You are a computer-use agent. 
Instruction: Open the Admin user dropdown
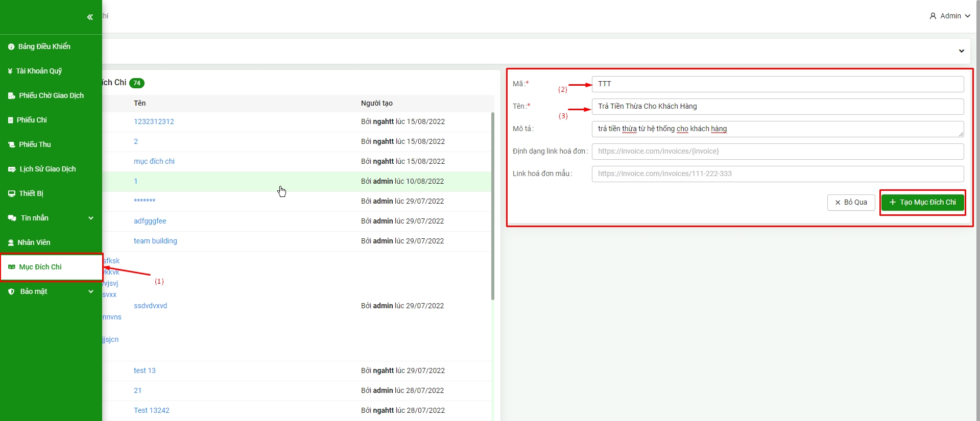pos(949,16)
